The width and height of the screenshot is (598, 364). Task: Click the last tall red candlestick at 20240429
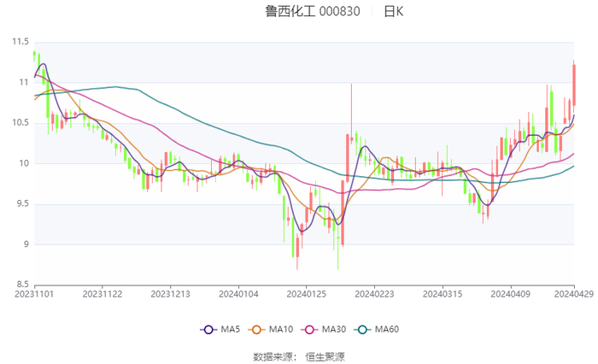click(573, 85)
